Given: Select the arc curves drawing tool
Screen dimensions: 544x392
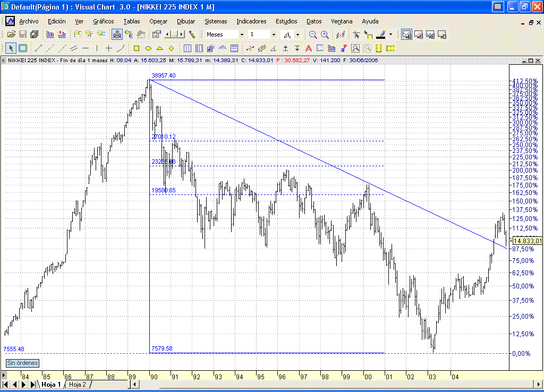Looking at the screenshot, I should [223, 48].
